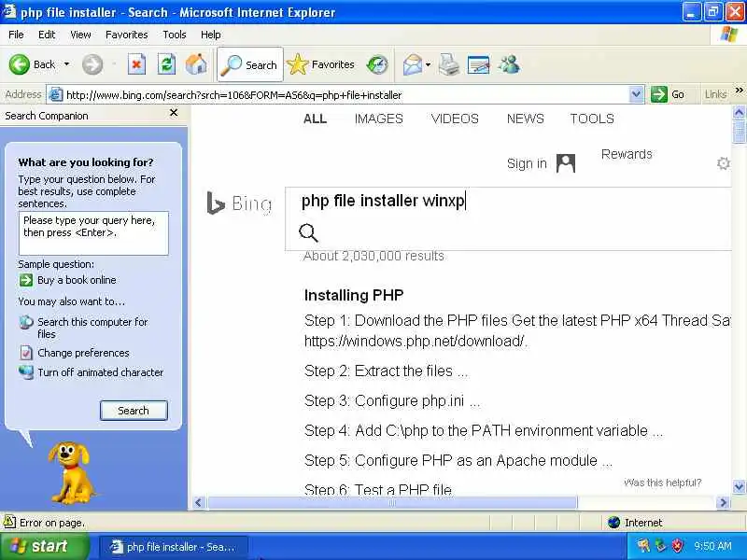Open the Back history dropdown arrow
Viewport: 747px width, 560px height.
pos(66,64)
